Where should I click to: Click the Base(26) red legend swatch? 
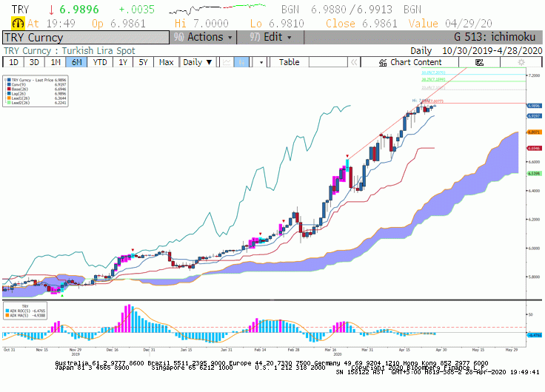tap(9, 89)
